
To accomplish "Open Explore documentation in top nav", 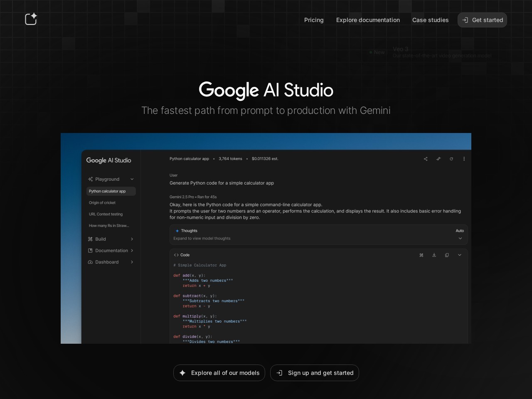I will [368, 20].
